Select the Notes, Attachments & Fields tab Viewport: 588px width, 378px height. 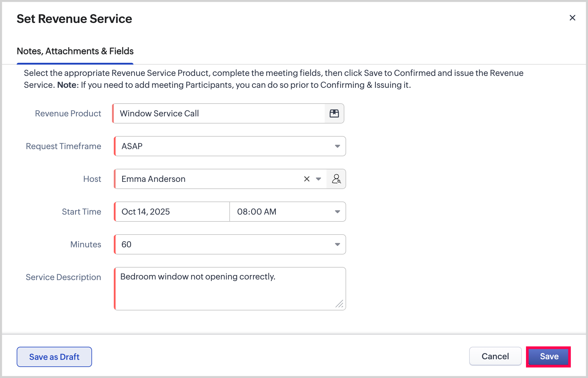[x=75, y=51]
